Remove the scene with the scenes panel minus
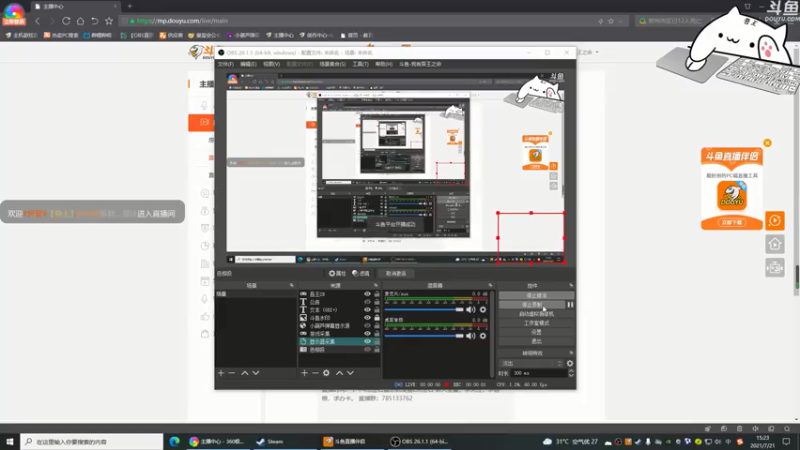The width and height of the screenshot is (800, 450). tap(232, 373)
